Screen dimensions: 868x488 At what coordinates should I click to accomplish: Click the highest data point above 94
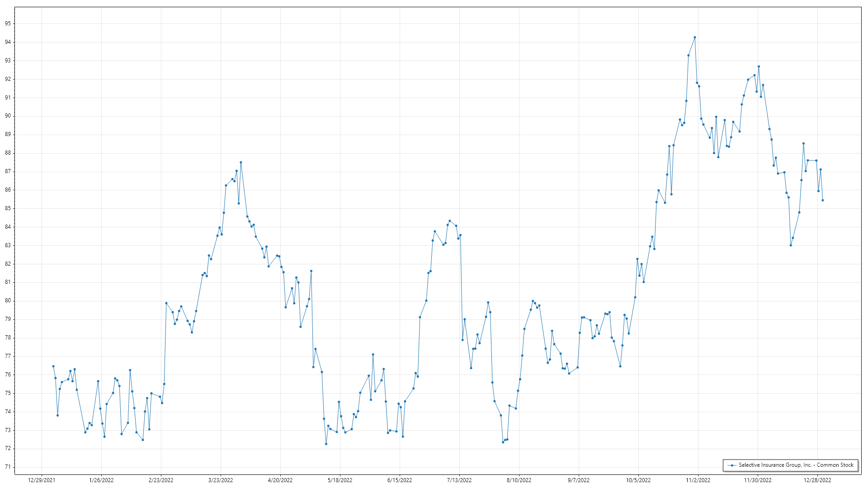(x=695, y=38)
